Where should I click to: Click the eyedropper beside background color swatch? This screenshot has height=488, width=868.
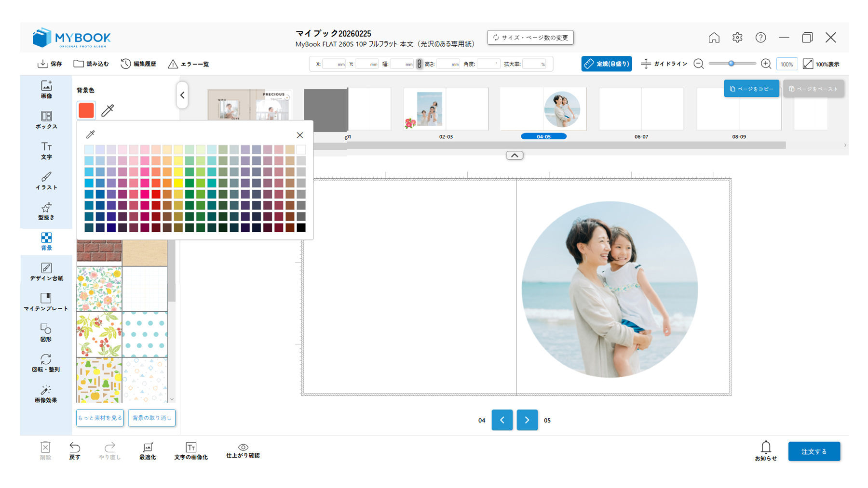point(108,110)
